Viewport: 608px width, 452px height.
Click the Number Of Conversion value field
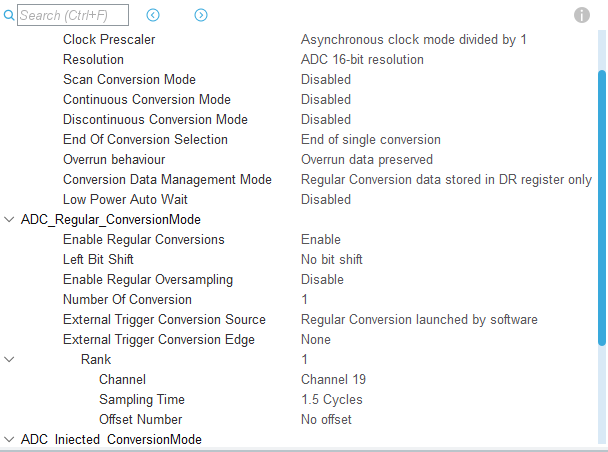click(x=305, y=299)
